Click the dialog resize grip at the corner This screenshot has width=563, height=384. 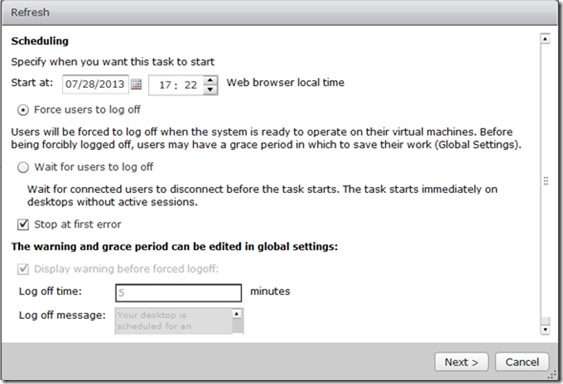[x=553, y=375]
